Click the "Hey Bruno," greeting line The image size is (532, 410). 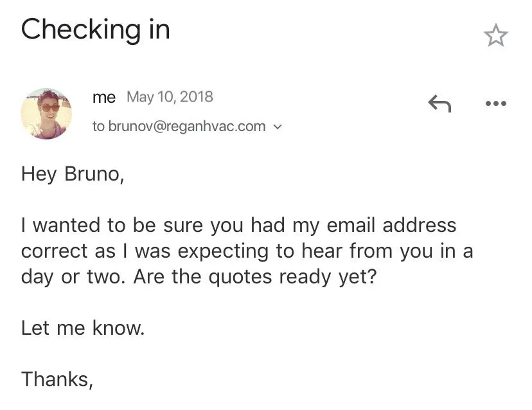coord(73,174)
